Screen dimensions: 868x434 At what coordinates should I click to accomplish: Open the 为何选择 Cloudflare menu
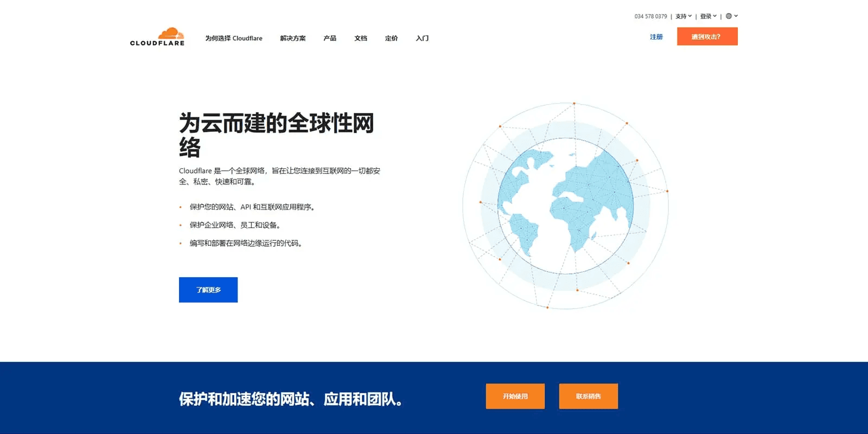[234, 38]
